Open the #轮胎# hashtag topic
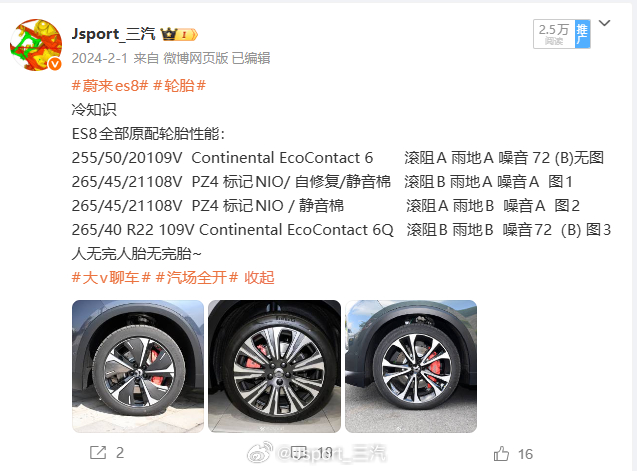The height and width of the screenshot is (471, 637). (179, 86)
